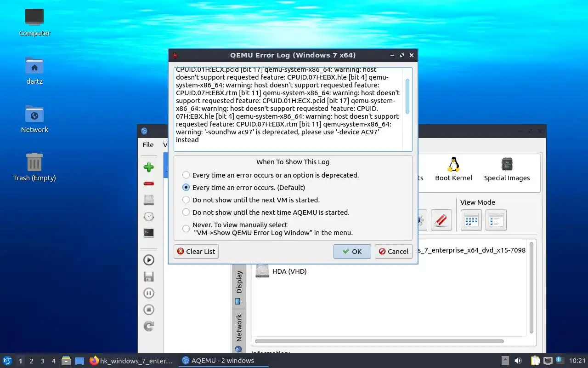Click the HDA (VHD) label
Image resolution: width=588 pixels, height=368 pixels.
click(289, 271)
